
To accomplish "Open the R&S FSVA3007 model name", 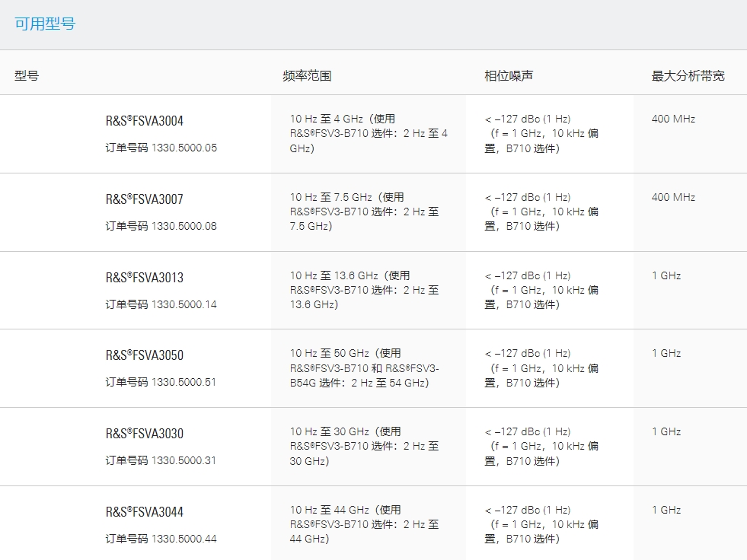I will click(145, 199).
